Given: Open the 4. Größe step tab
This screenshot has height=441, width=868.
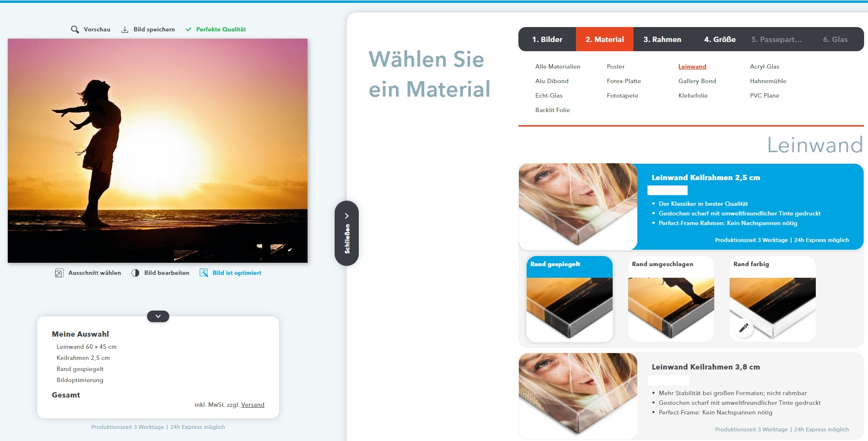Looking at the screenshot, I should [x=720, y=40].
